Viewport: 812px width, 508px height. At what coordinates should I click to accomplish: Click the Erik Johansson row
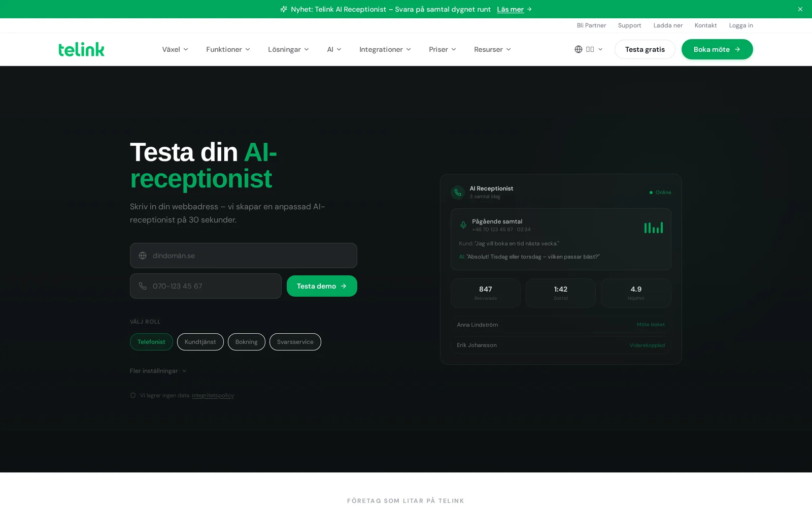tap(561, 345)
